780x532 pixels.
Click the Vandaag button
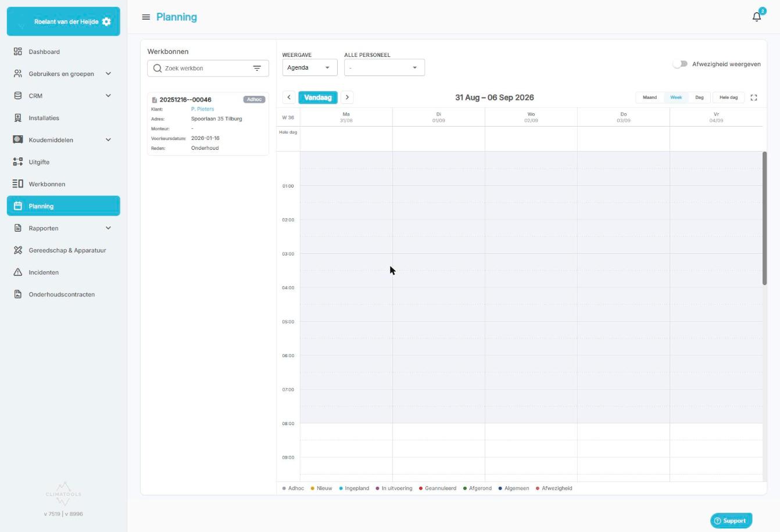318,98
